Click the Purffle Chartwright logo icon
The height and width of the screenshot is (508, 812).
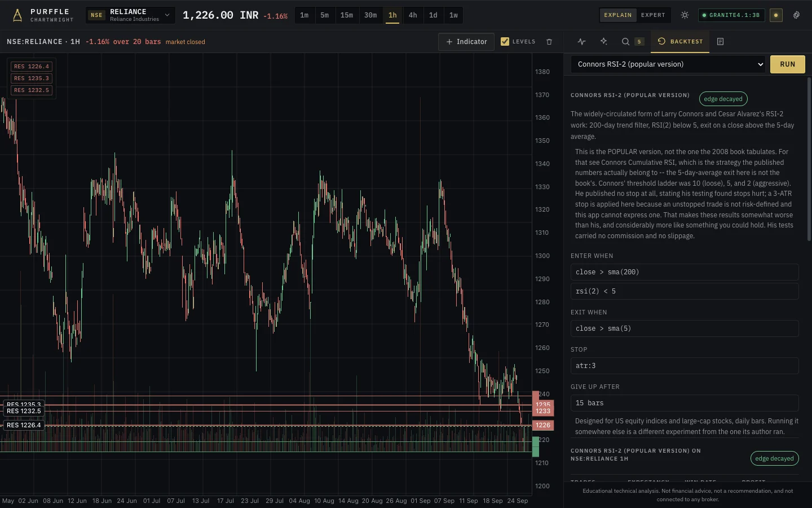pyautogui.click(x=17, y=15)
